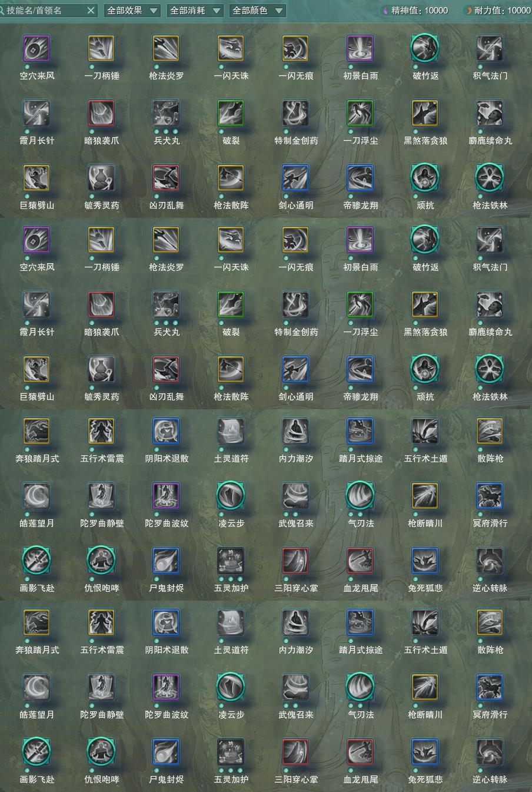532x792 pixels.
Task: Choose the first (upper) 剑心通明 skill icon
Action: click(295, 178)
